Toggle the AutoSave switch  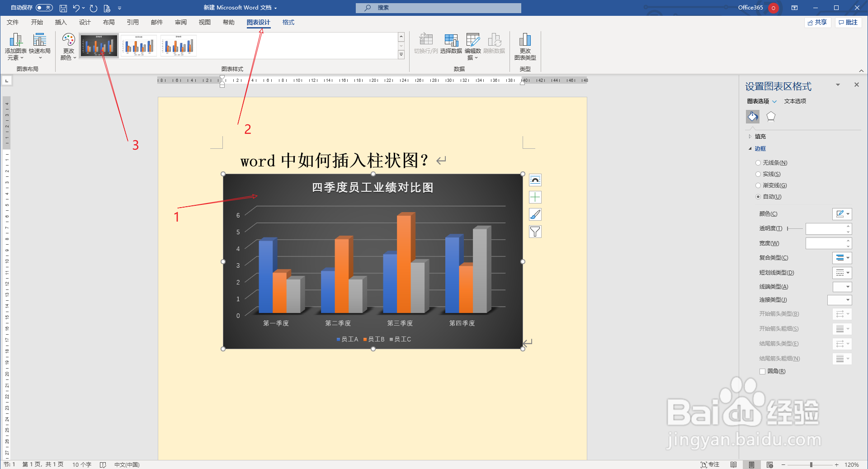pyautogui.click(x=44, y=8)
